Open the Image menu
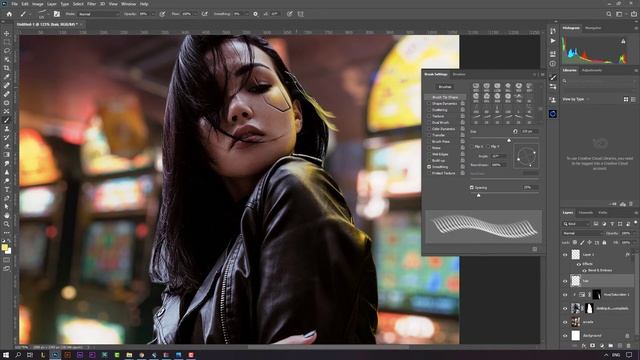This screenshot has width=640, height=360. click(38, 4)
